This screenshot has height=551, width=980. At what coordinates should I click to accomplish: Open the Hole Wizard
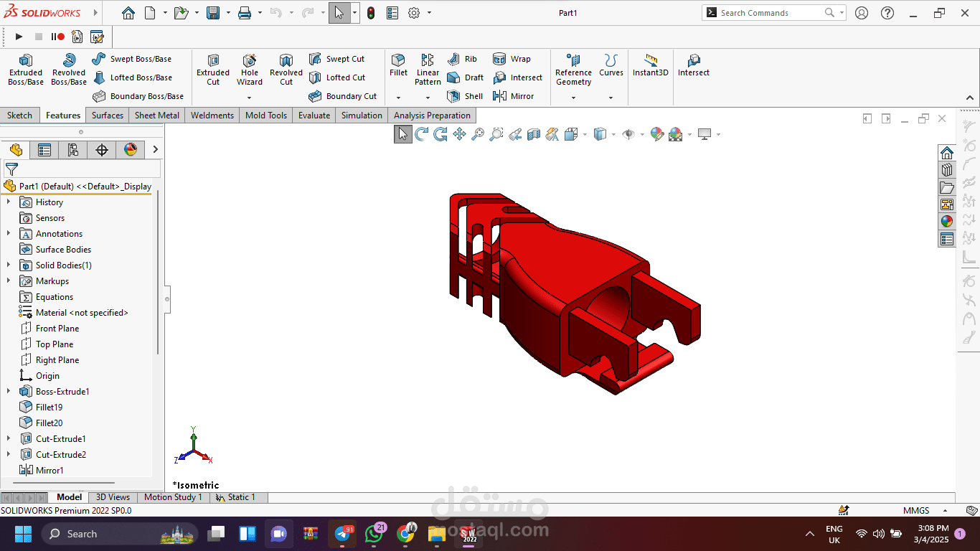pyautogui.click(x=250, y=70)
